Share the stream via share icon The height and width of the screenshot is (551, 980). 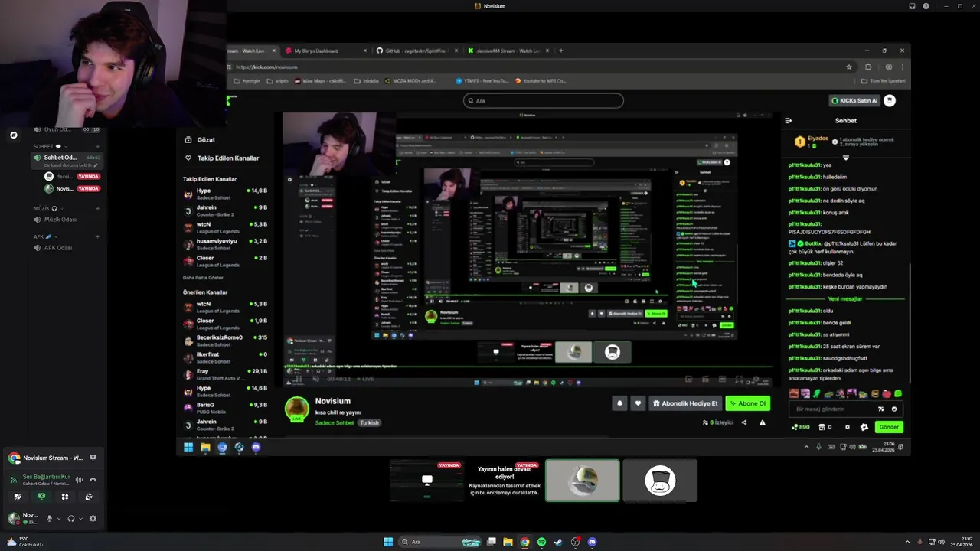click(744, 422)
